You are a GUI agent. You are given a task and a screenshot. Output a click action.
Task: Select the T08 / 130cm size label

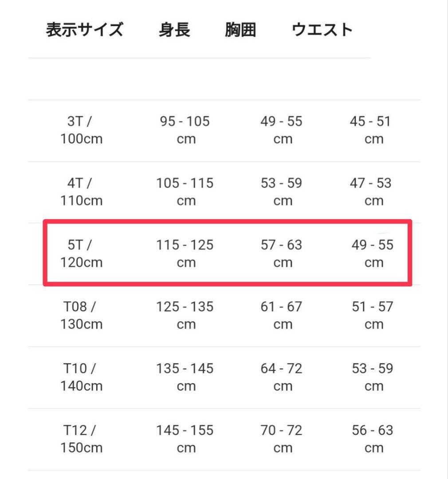point(81,315)
